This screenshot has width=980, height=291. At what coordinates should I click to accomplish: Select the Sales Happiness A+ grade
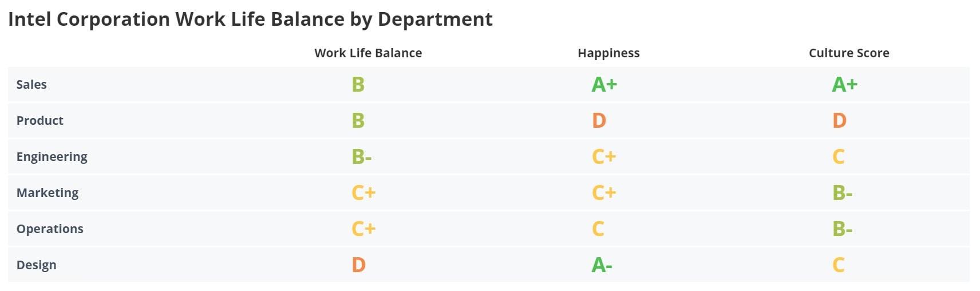coord(604,85)
